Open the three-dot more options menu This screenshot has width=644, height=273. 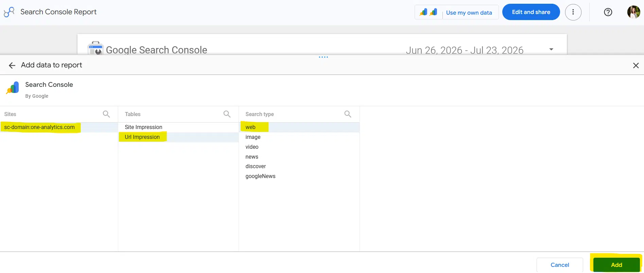point(573,12)
